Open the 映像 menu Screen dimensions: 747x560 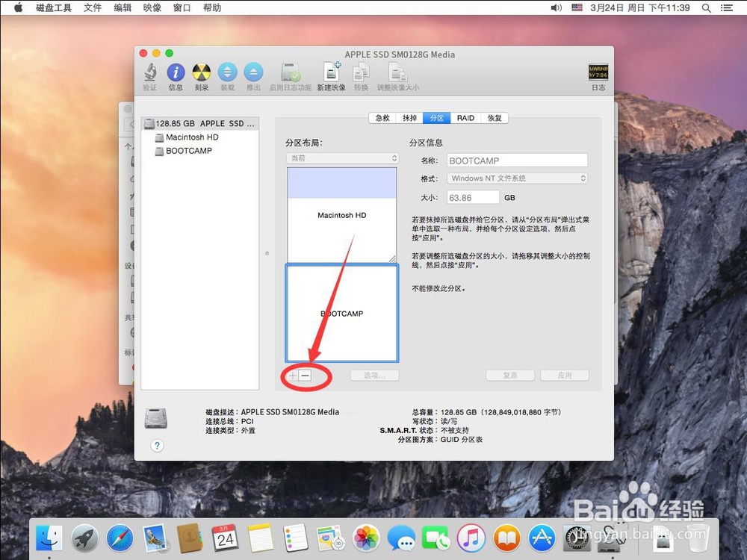152,7
